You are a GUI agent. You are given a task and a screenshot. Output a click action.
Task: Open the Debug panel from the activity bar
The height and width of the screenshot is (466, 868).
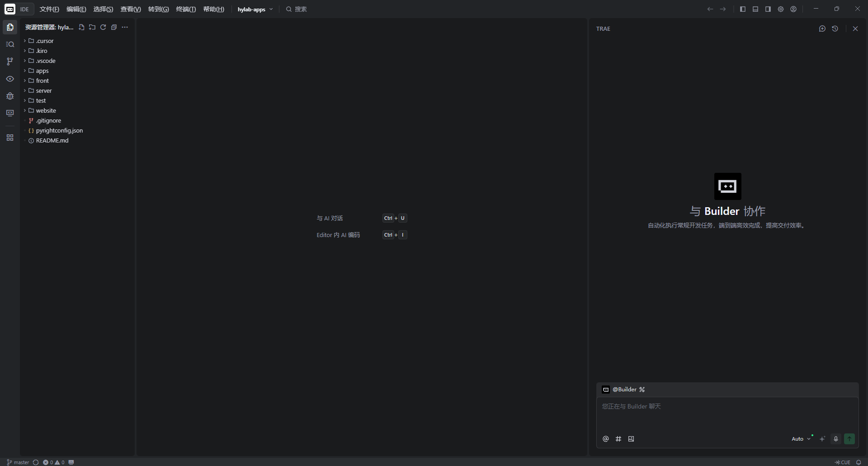(x=10, y=96)
